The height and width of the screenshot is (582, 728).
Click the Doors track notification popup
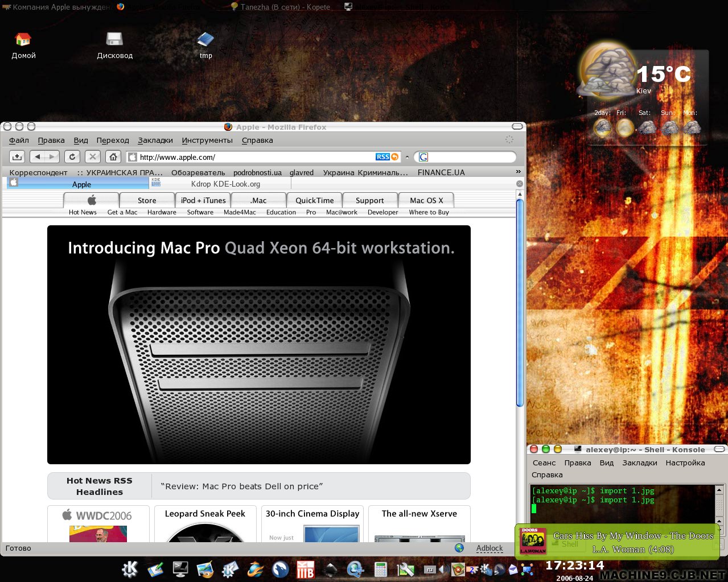click(x=618, y=542)
